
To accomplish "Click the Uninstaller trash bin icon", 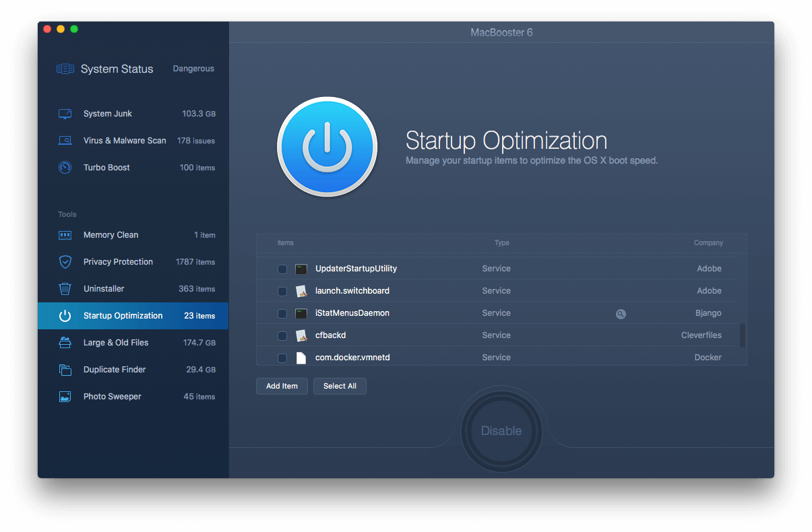I will click(x=65, y=288).
